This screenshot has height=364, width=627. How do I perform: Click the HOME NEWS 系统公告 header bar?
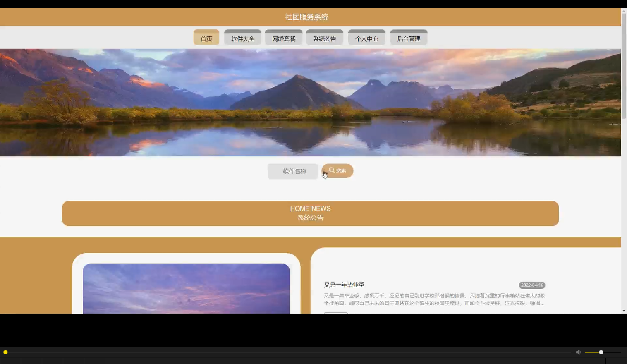(310, 213)
